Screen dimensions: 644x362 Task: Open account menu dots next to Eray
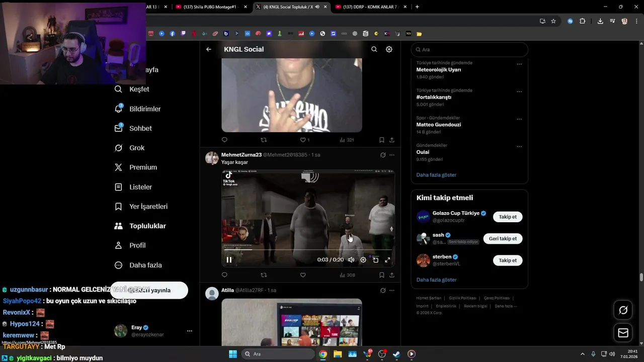pos(190,331)
